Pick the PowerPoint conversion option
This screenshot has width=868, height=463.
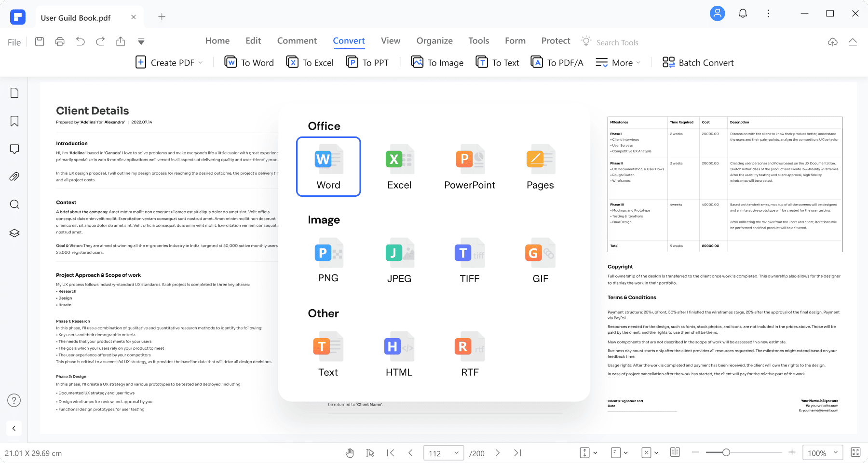click(x=470, y=167)
